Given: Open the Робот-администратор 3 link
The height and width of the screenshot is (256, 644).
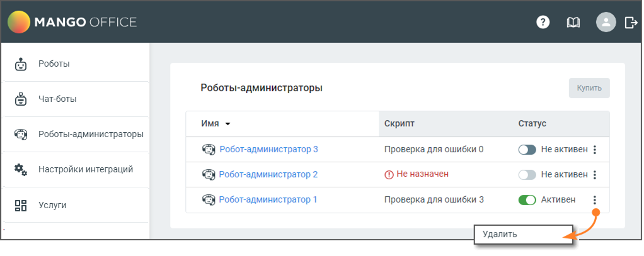Looking at the screenshot, I should (268, 149).
